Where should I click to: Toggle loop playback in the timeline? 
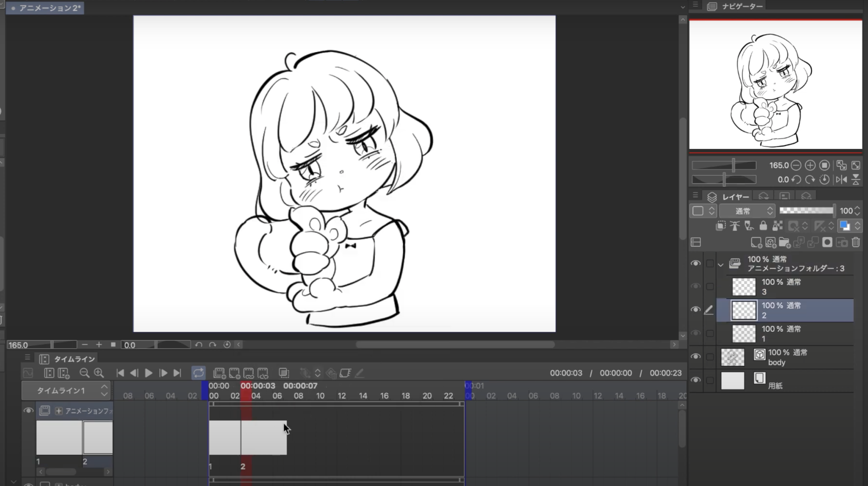pyautogui.click(x=198, y=373)
